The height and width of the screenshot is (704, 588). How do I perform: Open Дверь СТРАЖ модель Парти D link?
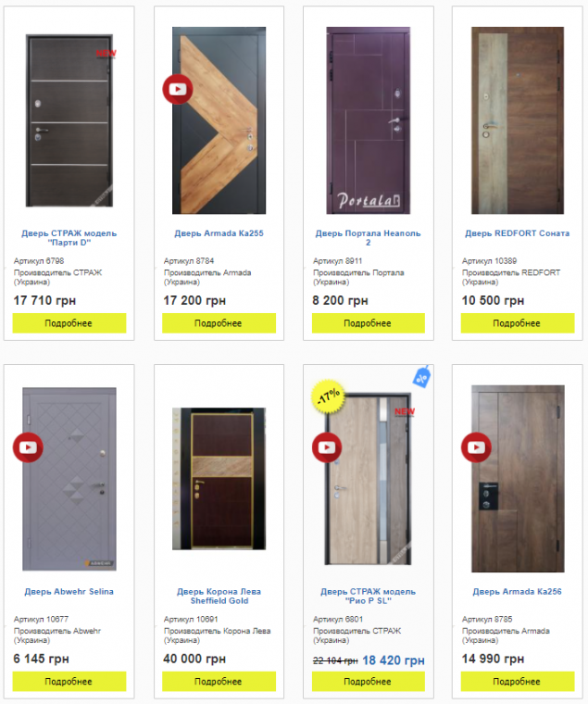[69, 237]
